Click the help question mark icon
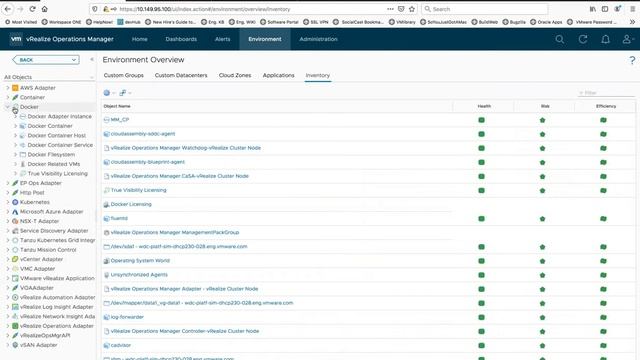Viewport: 640px width, 360px height. tap(632, 60)
